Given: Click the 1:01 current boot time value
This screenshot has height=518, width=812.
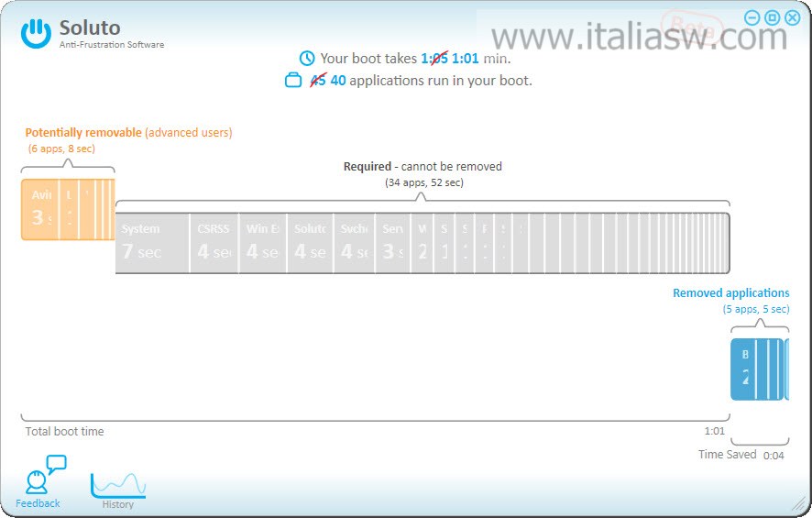Looking at the screenshot, I should pos(465,58).
